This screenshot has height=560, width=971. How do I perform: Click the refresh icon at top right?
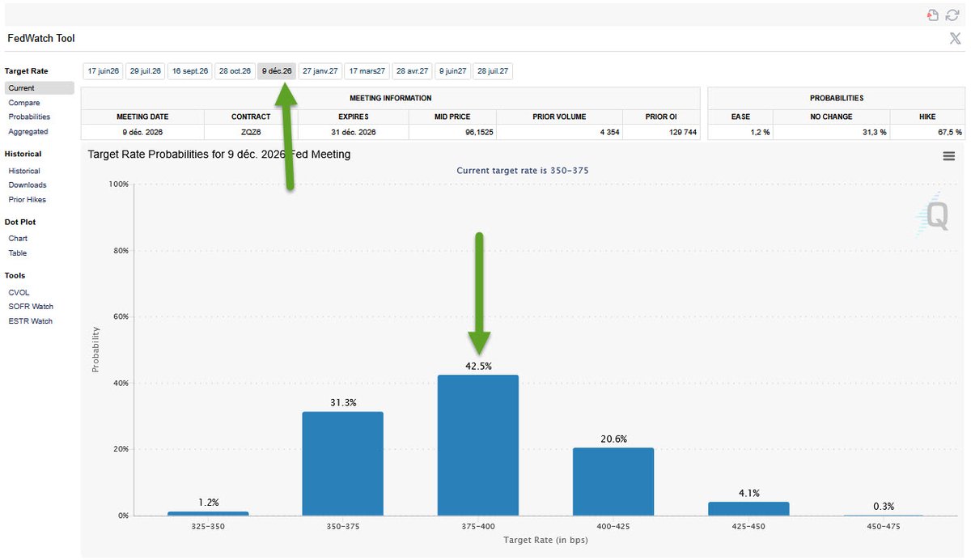point(952,15)
